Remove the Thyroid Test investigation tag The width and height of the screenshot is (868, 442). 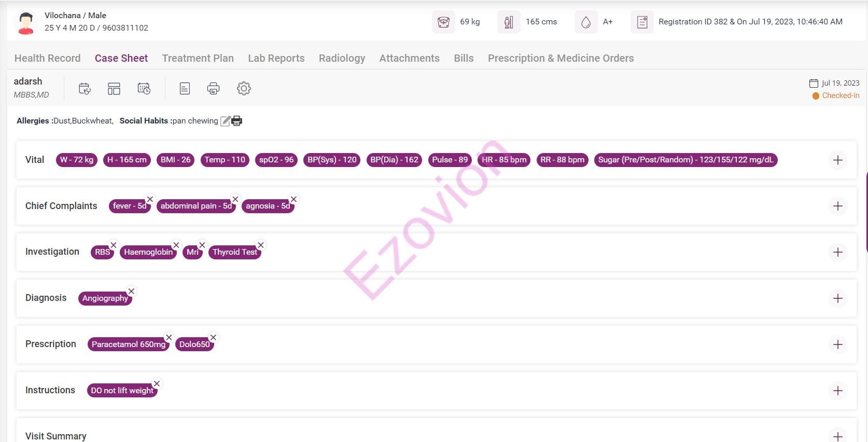tap(261, 245)
